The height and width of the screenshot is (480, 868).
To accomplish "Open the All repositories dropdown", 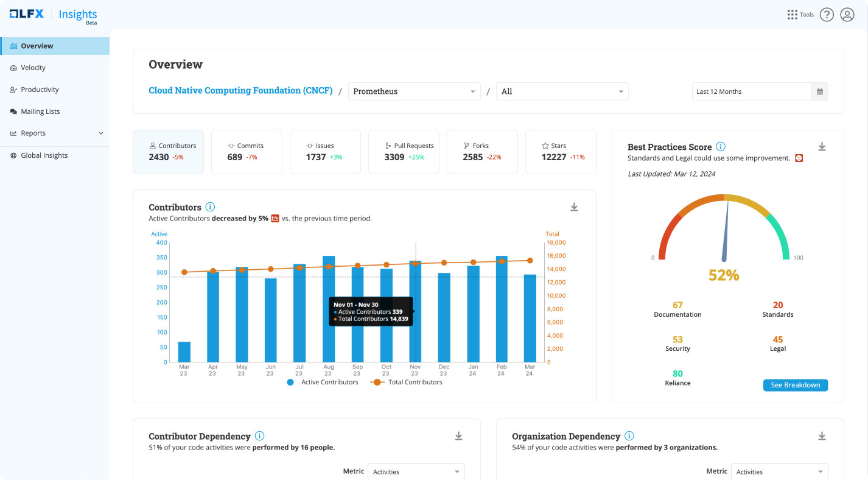I will [x=562, y=91].
